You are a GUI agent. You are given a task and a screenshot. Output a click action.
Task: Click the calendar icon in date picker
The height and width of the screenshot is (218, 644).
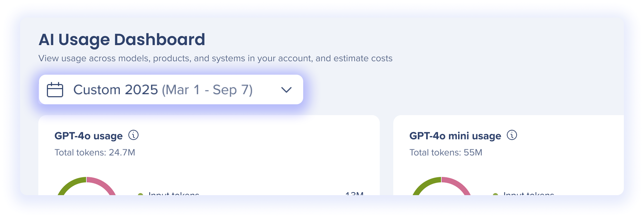coord(55,90)
